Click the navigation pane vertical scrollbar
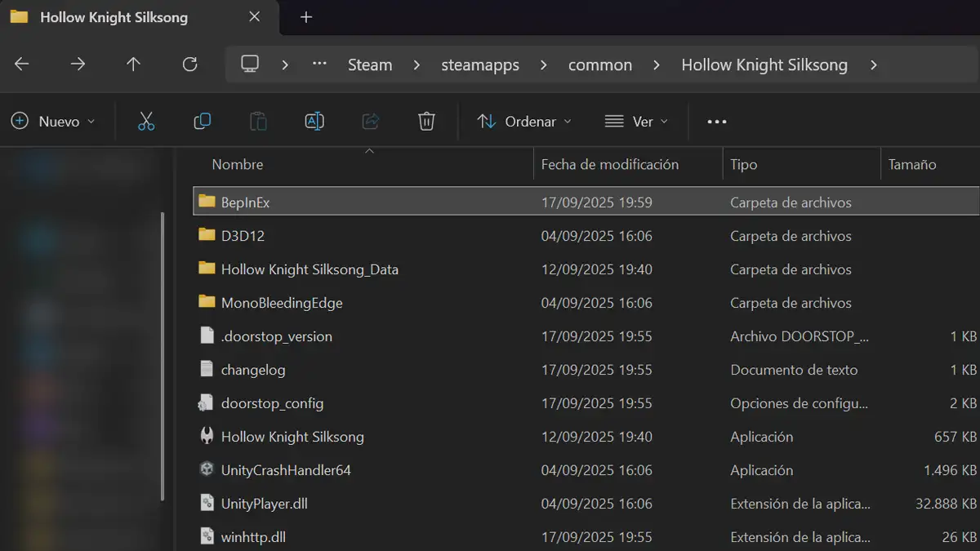 click(162, 355)
